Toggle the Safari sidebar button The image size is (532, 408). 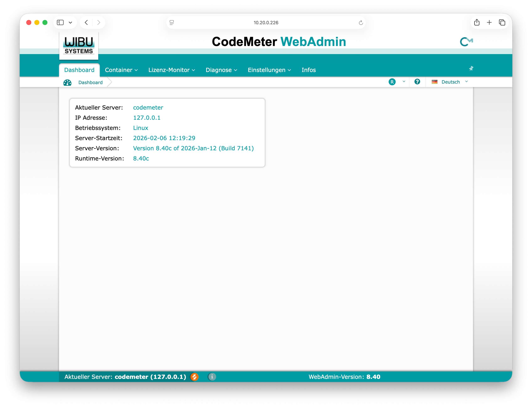point(60,23)
